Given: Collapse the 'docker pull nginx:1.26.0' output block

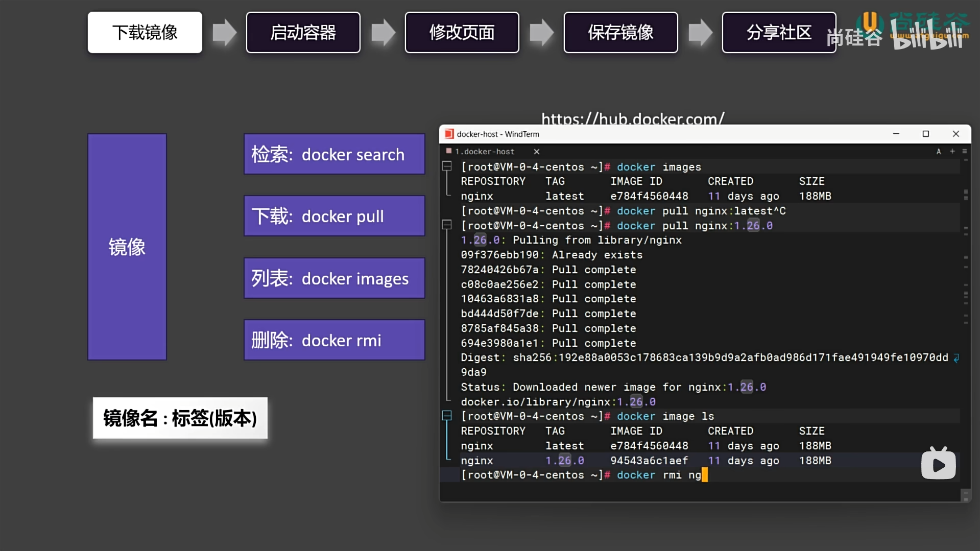Looking at the screenshot, I should [447, 225].
